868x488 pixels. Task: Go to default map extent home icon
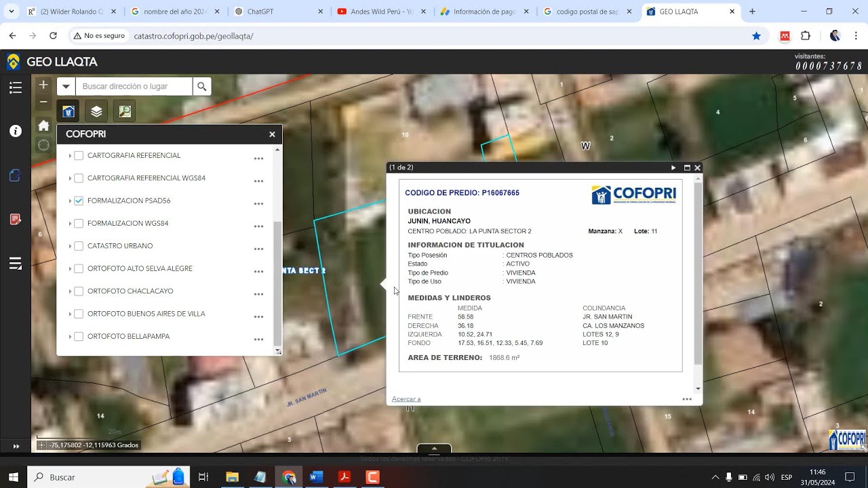(x=43, y=125)
